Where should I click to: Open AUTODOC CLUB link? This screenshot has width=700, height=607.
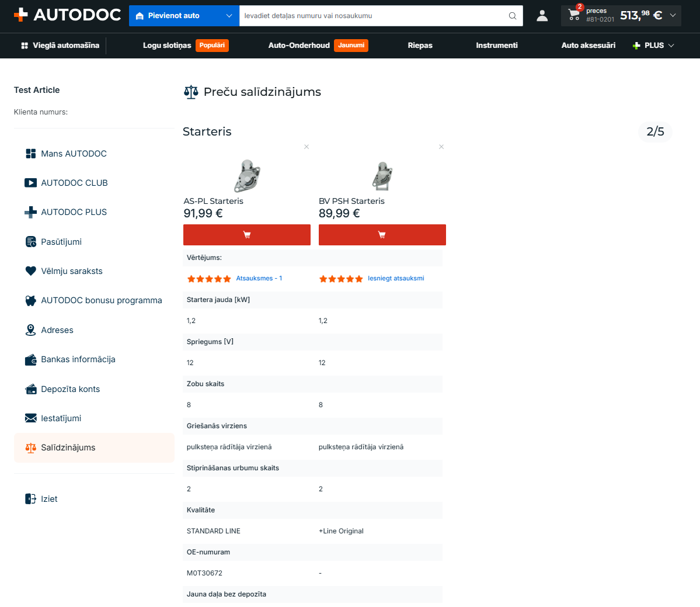click(74, 183)
